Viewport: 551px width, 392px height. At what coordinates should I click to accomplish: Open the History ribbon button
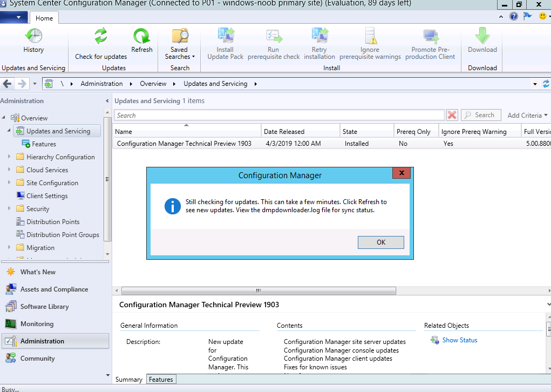33,40
